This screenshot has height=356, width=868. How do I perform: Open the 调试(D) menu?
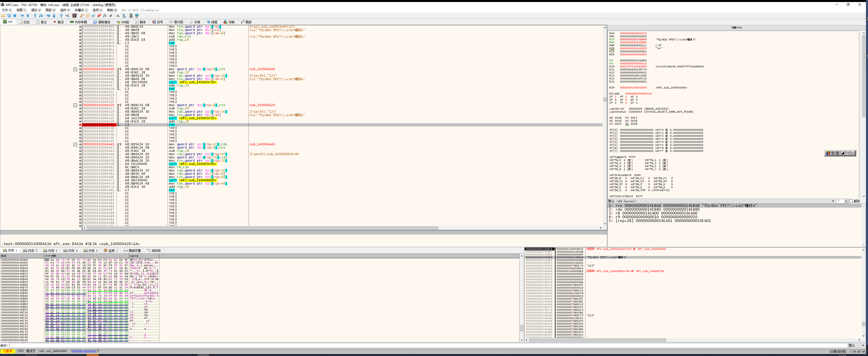click(x=36, y=10)
